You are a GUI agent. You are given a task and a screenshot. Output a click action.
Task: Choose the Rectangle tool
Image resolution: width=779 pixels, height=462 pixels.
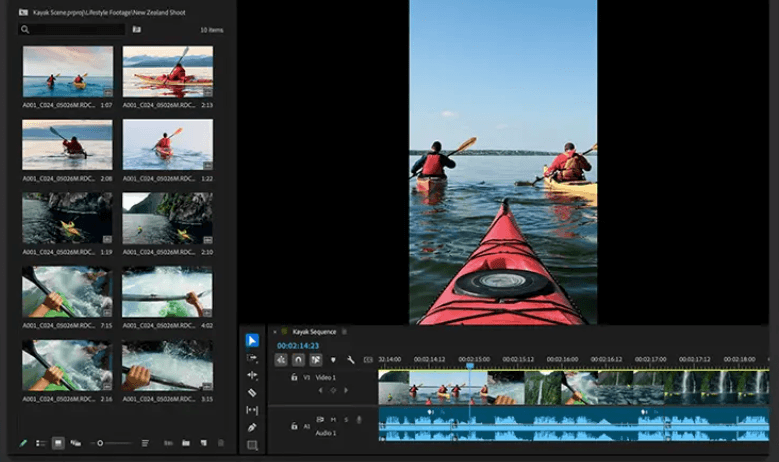[x=252, y=445]
